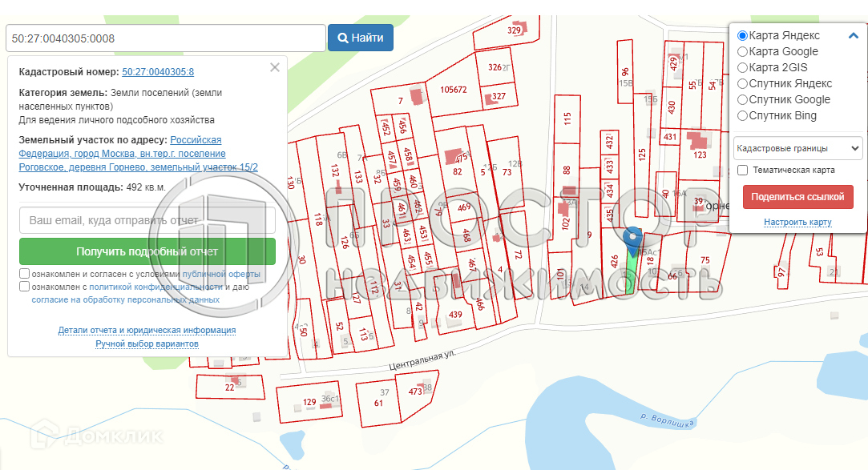Click the parcel labeled 469
The width and height of the screenshot is (868, 470).
(464, 207)
